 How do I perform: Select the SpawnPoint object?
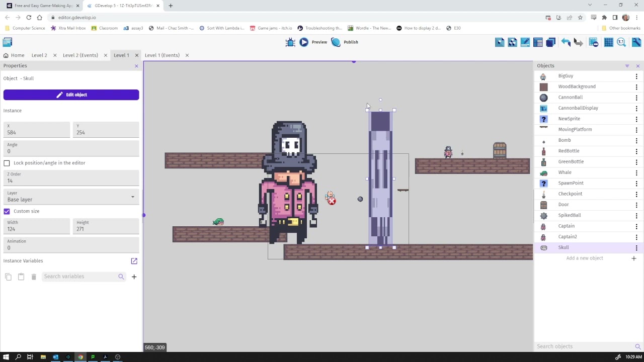571,183
